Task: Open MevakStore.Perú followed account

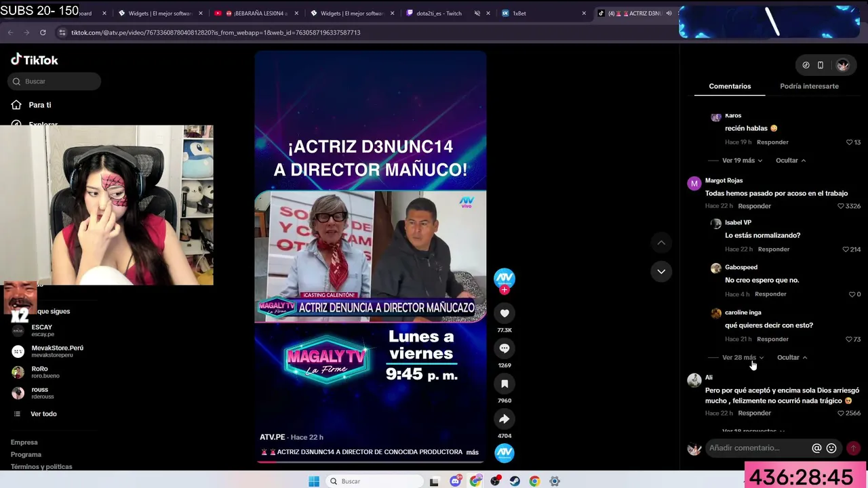Action: pyautogui.click(x=47, y=351)
